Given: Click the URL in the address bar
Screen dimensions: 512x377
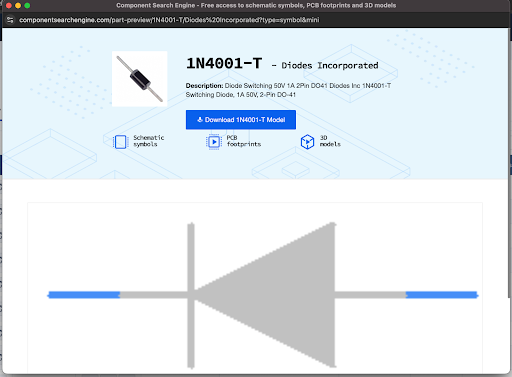Looking at the screenshot, I should coord(169,20).
